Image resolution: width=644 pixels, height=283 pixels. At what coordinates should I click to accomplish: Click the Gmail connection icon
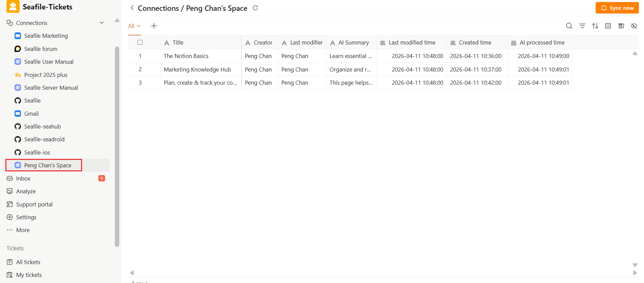pyautogui.click(x=18, y=114)
